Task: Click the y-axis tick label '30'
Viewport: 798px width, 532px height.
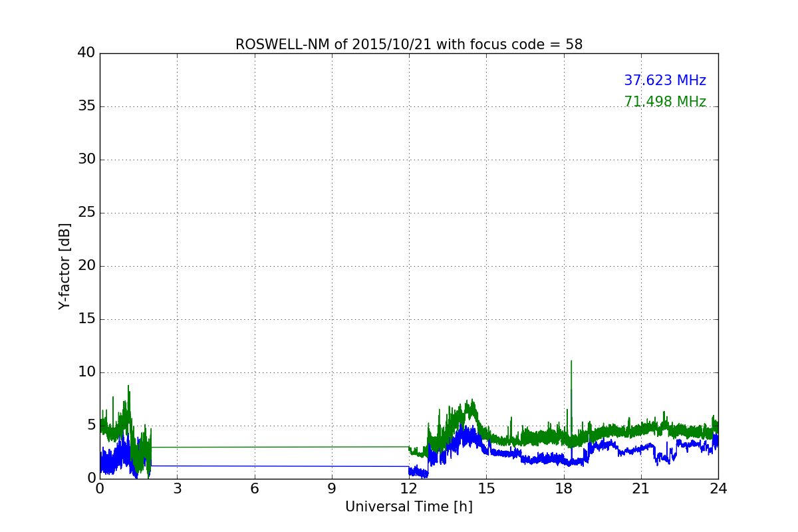Action: (x=86, y=160)
